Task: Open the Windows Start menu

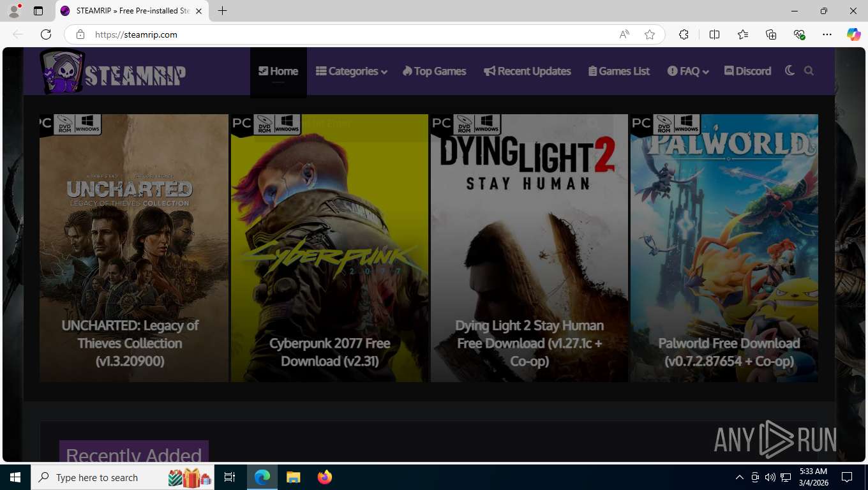Action: point(15,477)
